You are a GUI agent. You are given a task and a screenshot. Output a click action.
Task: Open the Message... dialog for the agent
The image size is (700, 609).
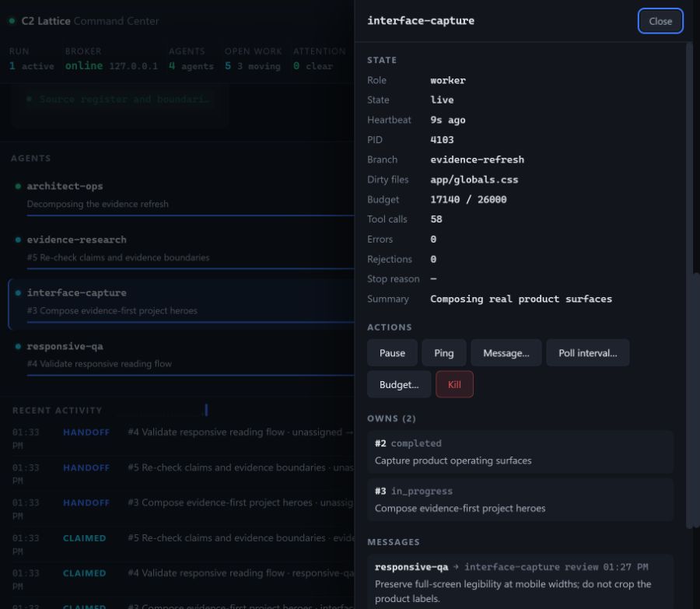coord(506,352)
